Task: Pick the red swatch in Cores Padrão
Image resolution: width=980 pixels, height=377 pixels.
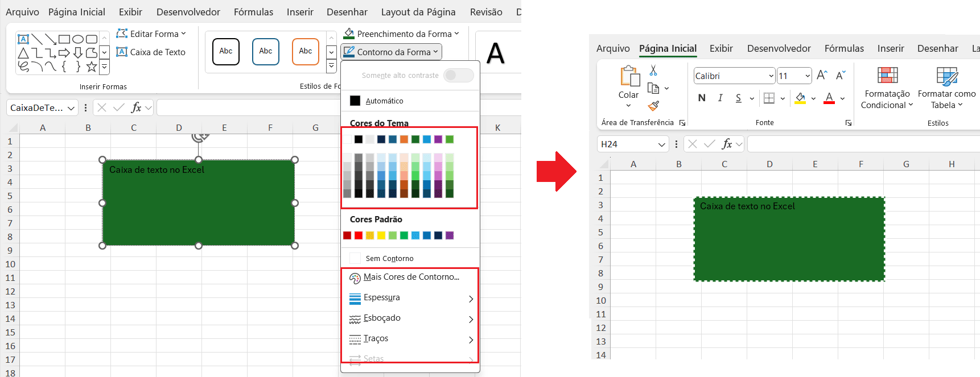Action: coord(359,235)
